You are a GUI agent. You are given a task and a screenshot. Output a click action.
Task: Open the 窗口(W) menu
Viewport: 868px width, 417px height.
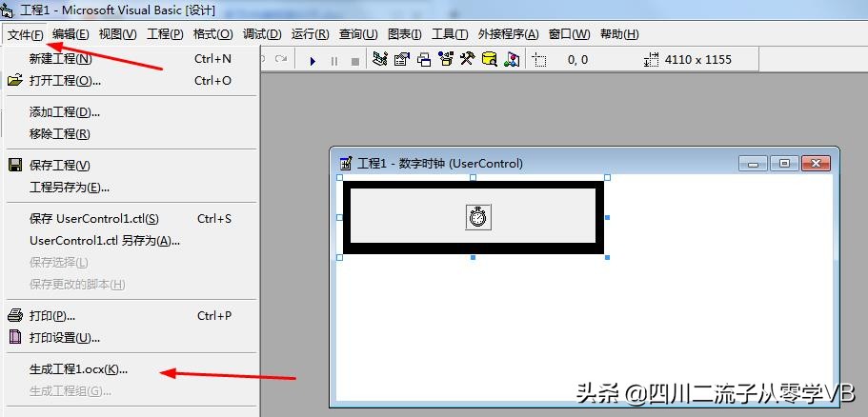tap(569, 34)
